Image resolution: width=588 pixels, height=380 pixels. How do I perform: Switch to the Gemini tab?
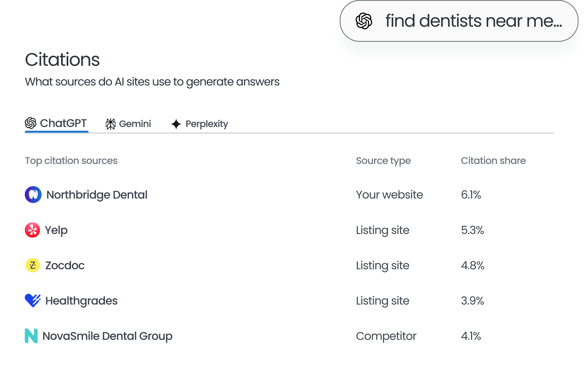coord(135,123)
